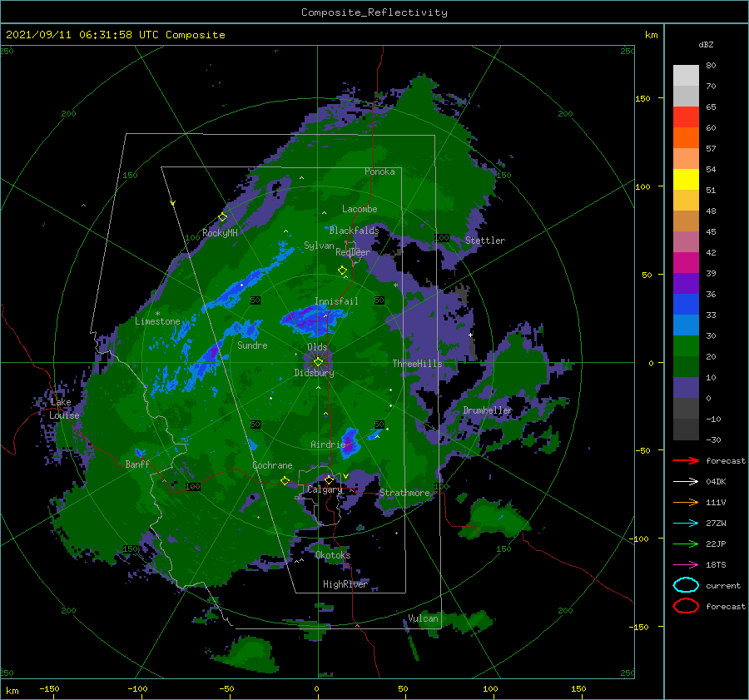
Task: Click the white 04DK arrow icon
Action: 686,482
